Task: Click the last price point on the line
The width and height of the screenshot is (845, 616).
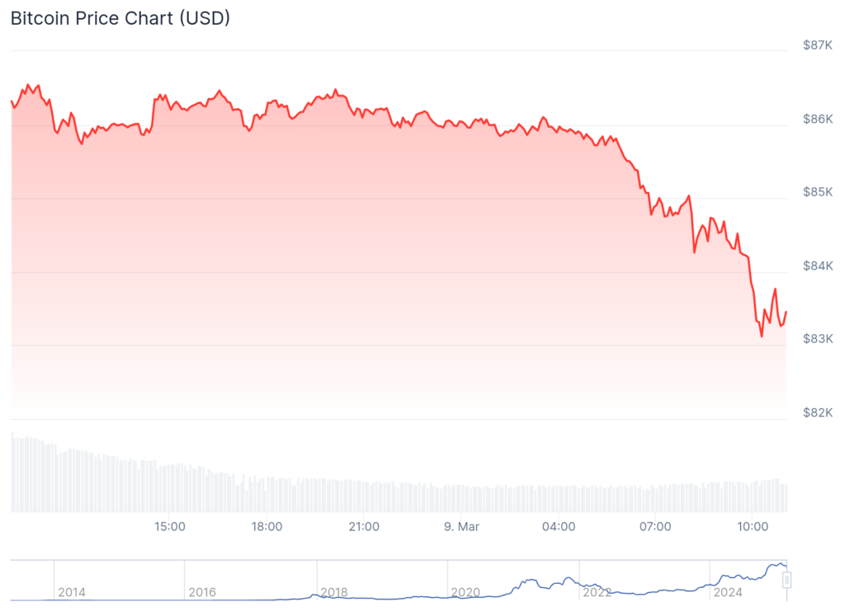Action: pos(786,312)
